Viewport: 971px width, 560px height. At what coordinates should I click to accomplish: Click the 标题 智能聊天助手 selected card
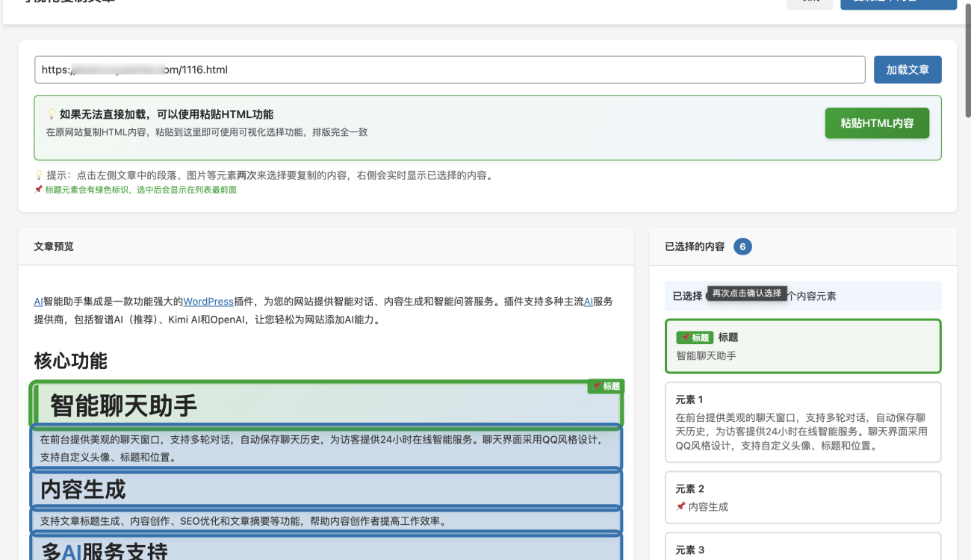[803, 346]
